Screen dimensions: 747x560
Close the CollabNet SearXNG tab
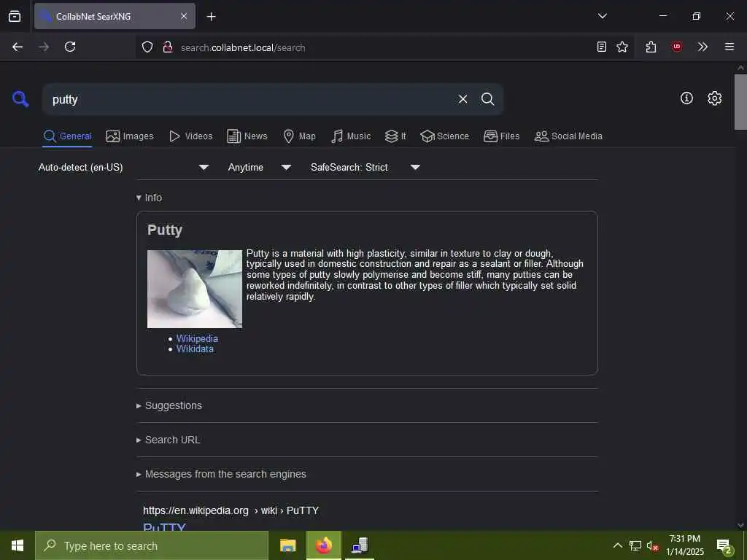coord(184,16)
